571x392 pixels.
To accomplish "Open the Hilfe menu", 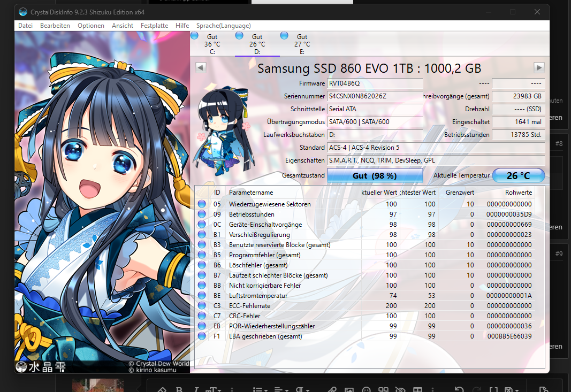I will click(182, 26).
